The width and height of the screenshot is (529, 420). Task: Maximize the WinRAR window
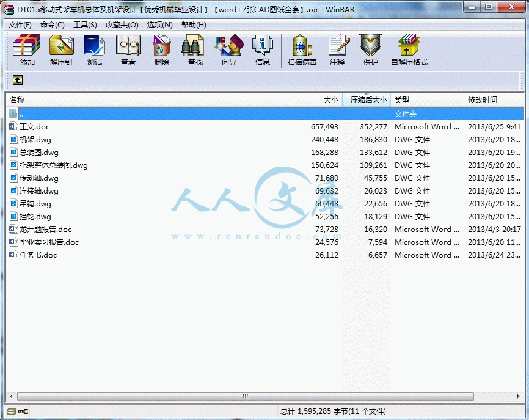pos(489,7)
